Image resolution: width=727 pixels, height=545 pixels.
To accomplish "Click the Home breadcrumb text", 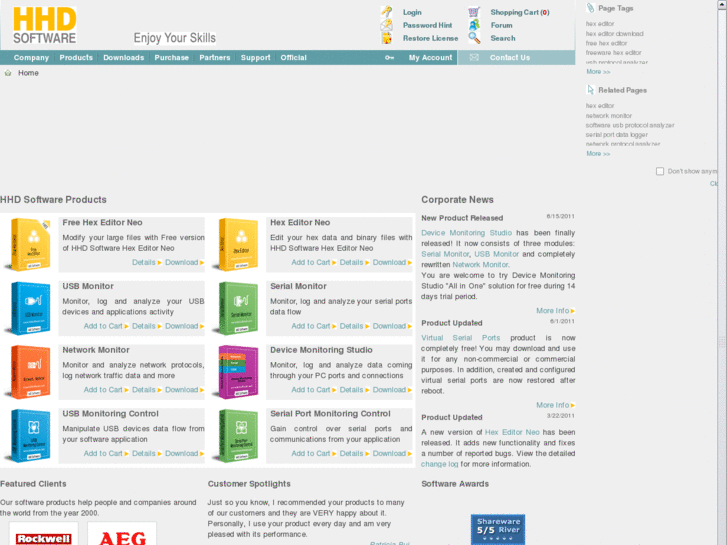I will [28, 73].
